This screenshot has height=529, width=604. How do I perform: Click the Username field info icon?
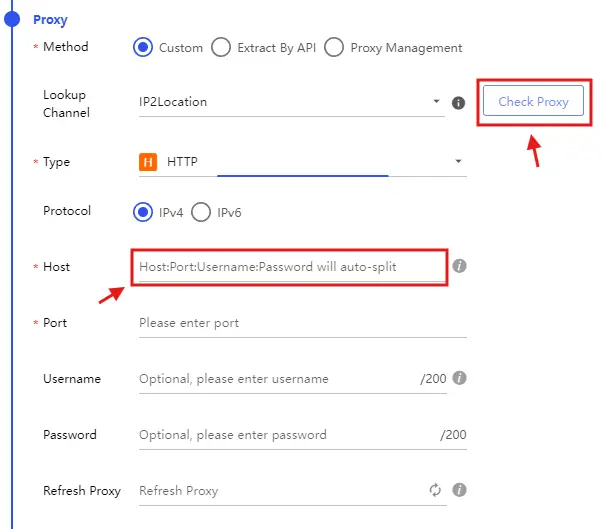(x=459, y=379)
